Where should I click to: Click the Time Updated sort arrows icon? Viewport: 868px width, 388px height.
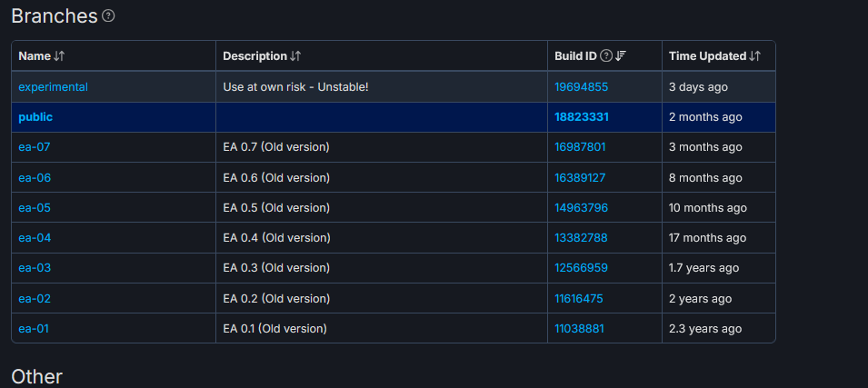pos(755,56)
